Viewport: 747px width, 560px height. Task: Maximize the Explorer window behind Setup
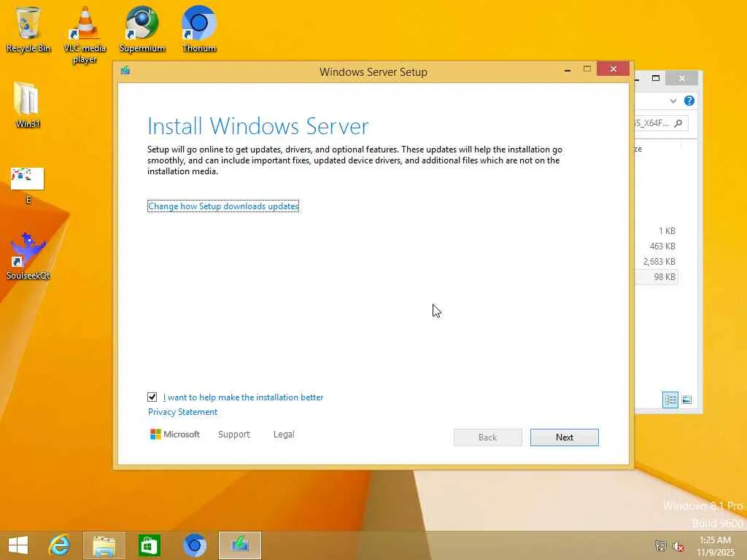(x=656, y=78)
